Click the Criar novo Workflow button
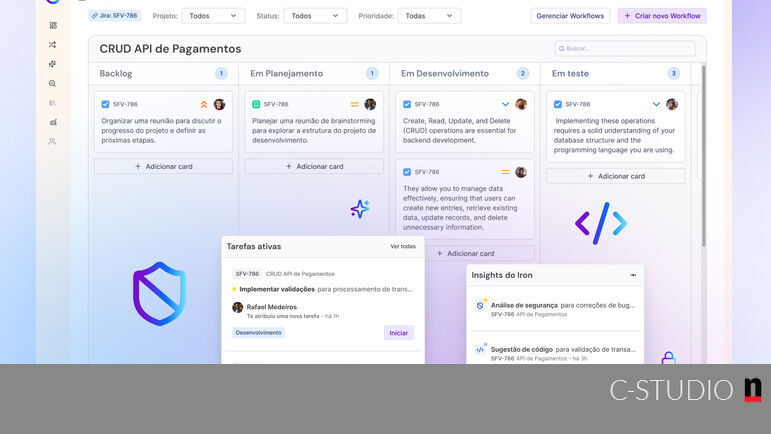771x434 pixels. [x=662, y=16]
